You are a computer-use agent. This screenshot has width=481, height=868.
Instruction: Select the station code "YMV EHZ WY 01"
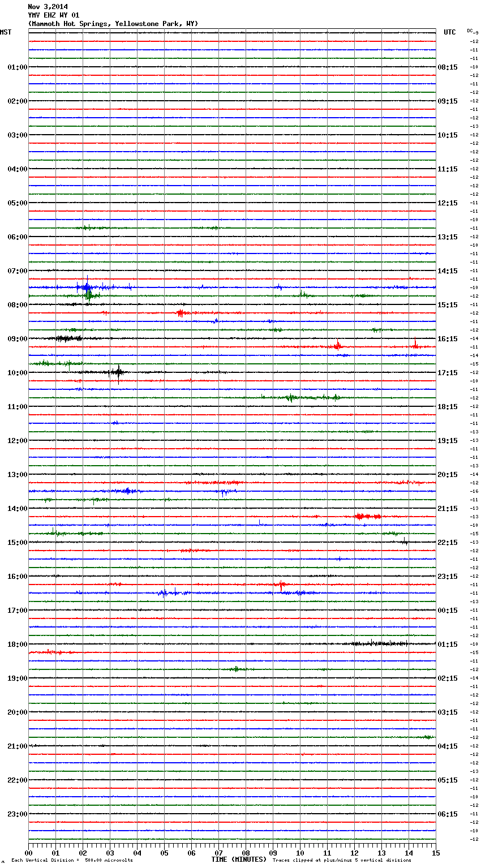(x=53, y=15)
